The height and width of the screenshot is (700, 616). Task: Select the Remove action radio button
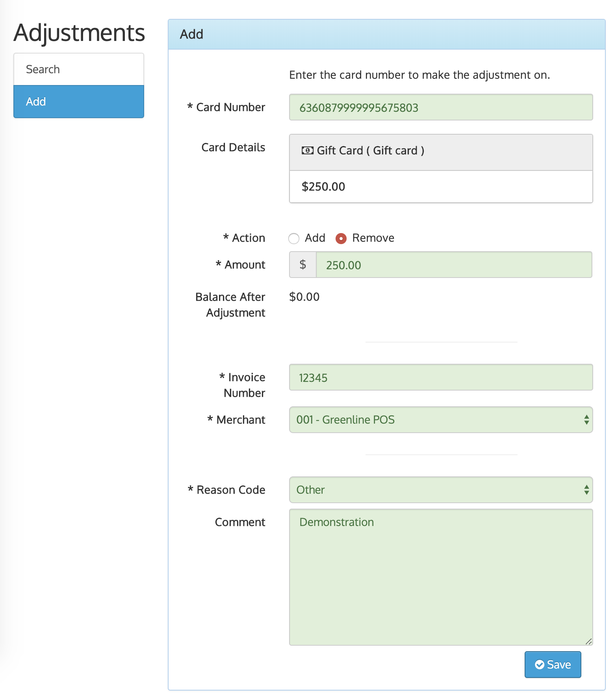341,239
